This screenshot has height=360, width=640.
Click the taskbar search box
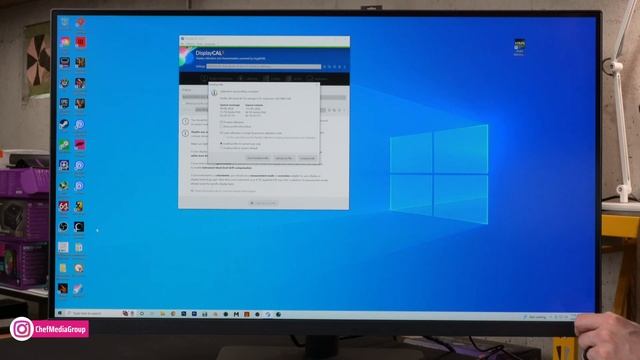93,313
